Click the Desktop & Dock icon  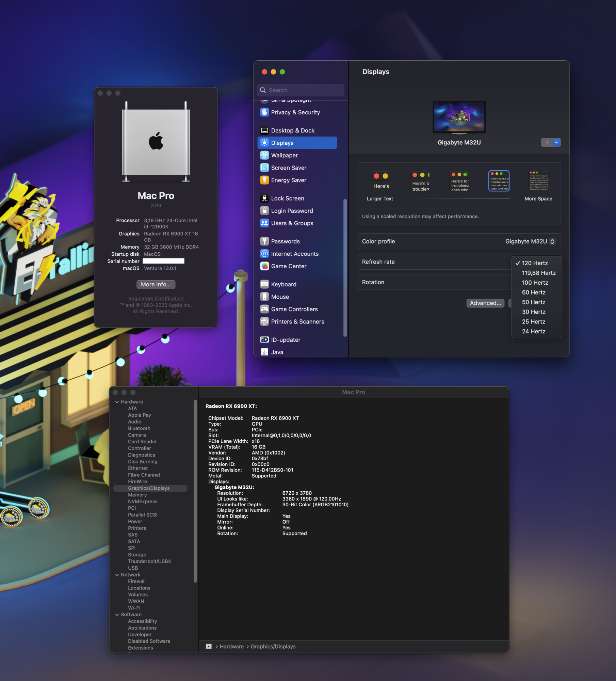coord(264,130)
